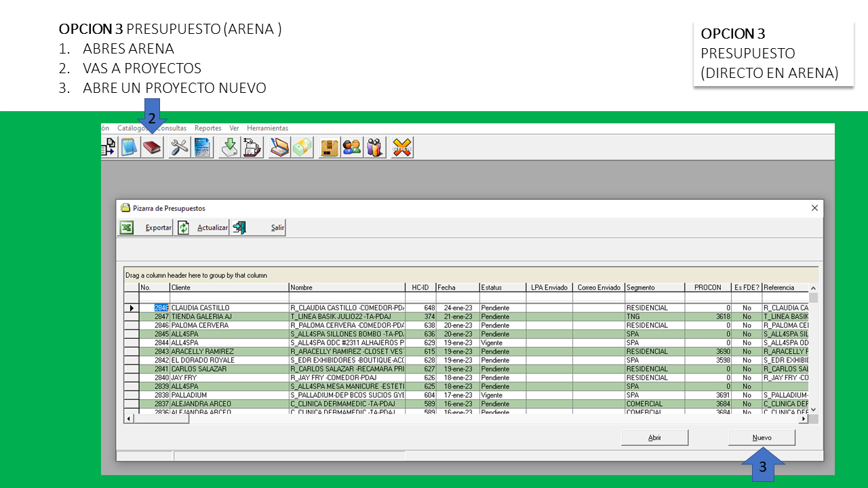Open the cash money stack icon

pyautogui.click(x=302, y=147)
